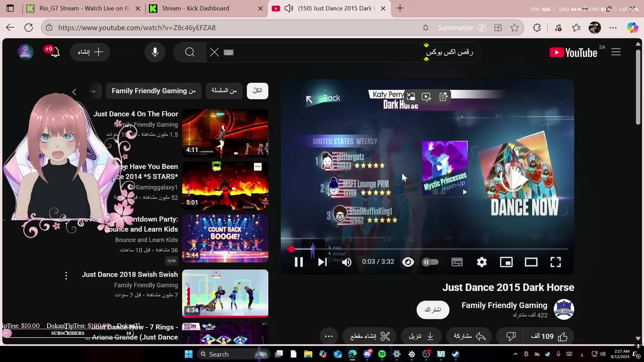The width and height of the screenshot is (644, 362).
Task: Open Just Dance 2018 Swish Swish thumbnail
Action: 225,294
